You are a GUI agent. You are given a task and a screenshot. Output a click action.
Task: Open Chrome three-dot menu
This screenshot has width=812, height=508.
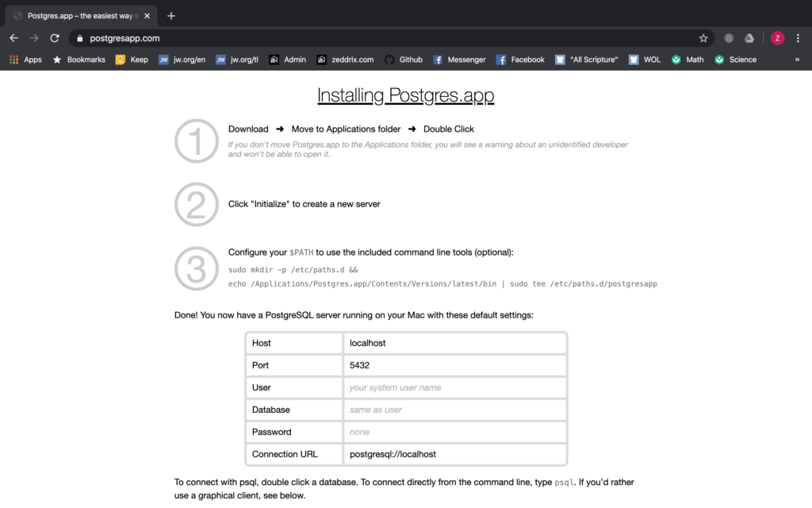coord(798,38)
